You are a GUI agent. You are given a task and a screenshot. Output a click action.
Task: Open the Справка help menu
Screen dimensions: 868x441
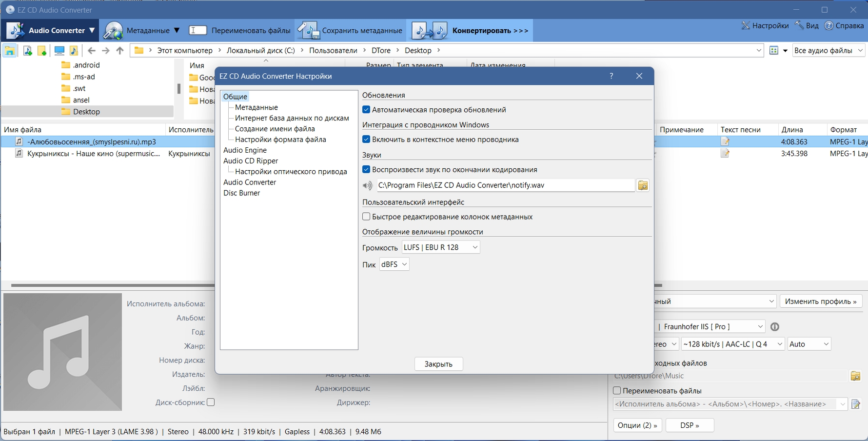844,25
